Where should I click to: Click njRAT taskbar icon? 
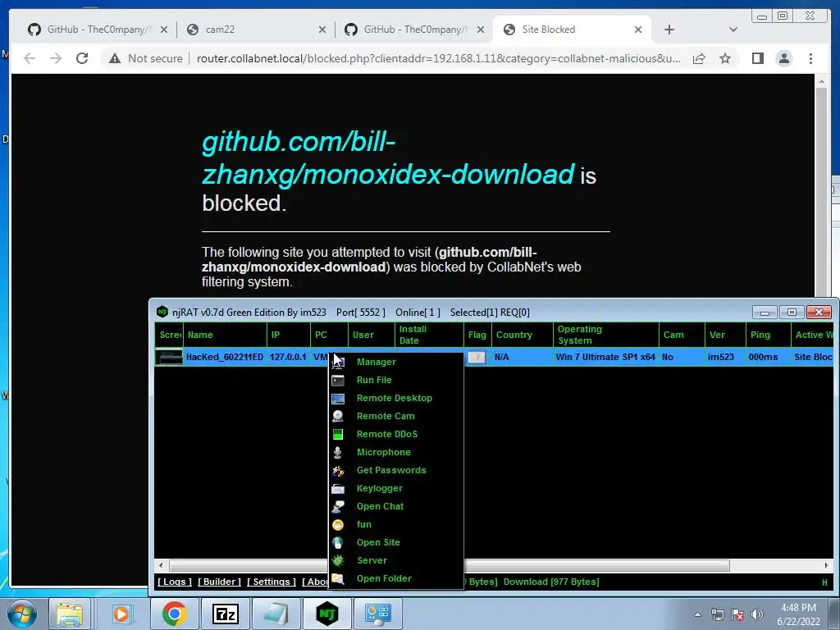(x=326, y=614)
